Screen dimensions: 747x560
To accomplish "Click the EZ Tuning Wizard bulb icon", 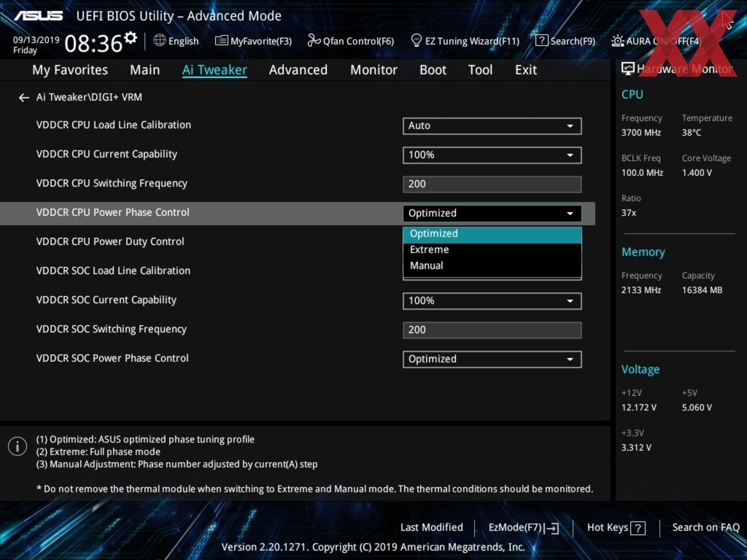I will pos(416,40).
